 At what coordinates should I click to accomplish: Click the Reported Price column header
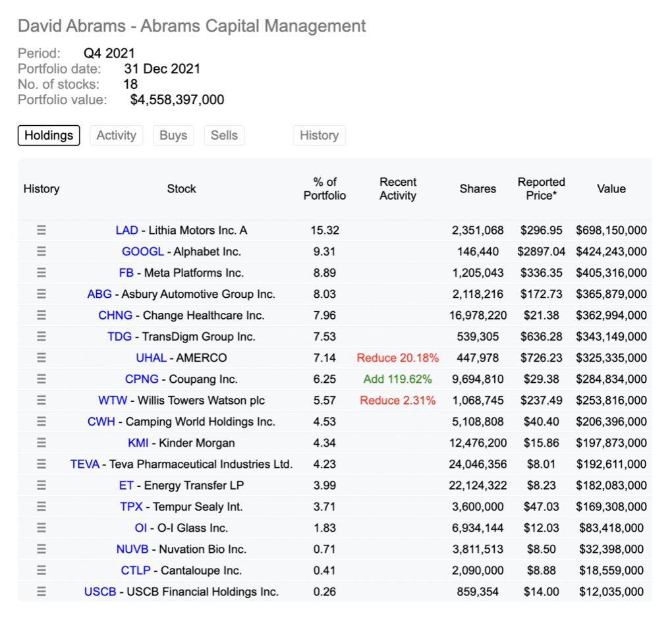(542, 188)
